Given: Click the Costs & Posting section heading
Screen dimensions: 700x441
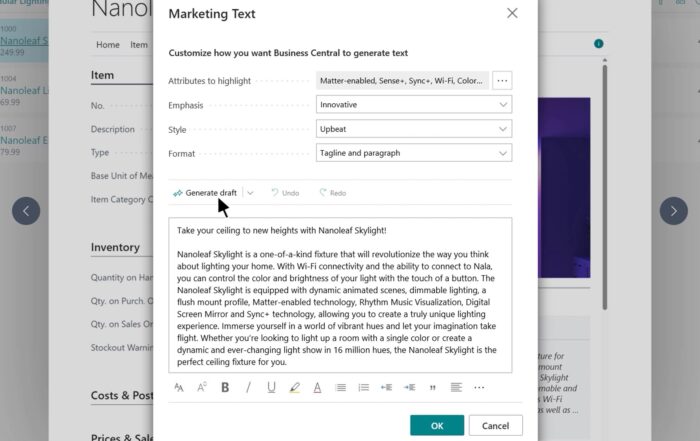Looking at the screenshot, I should coord(122,395).
